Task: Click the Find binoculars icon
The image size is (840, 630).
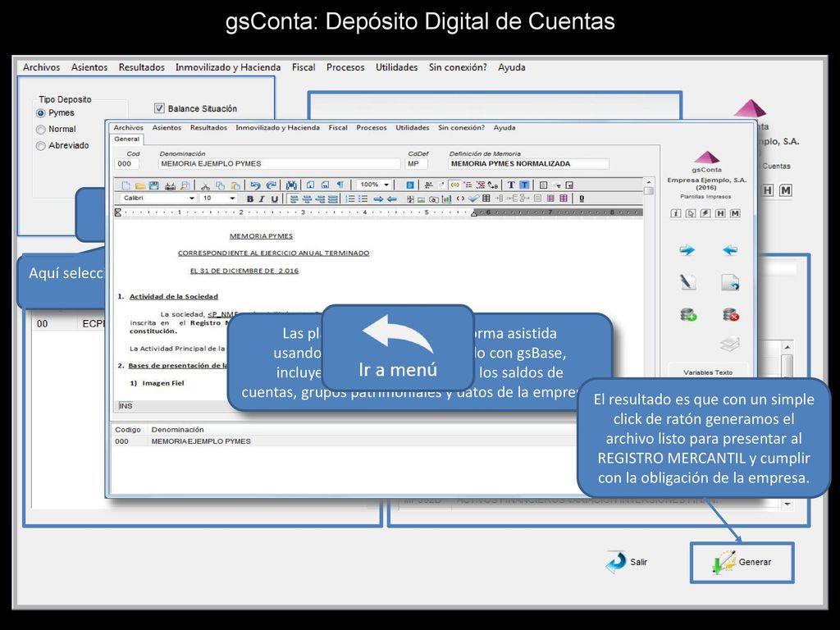Action: click(x=291, y=185)
